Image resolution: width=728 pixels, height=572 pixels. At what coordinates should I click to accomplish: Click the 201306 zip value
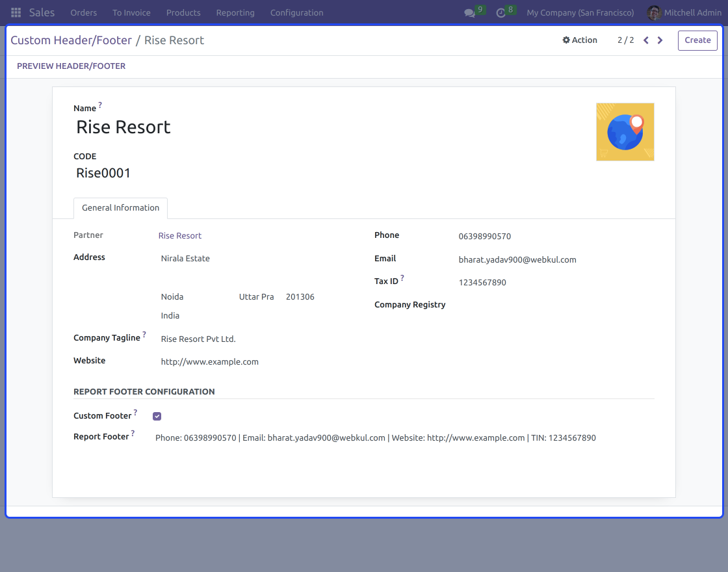[x=300, y=296]
